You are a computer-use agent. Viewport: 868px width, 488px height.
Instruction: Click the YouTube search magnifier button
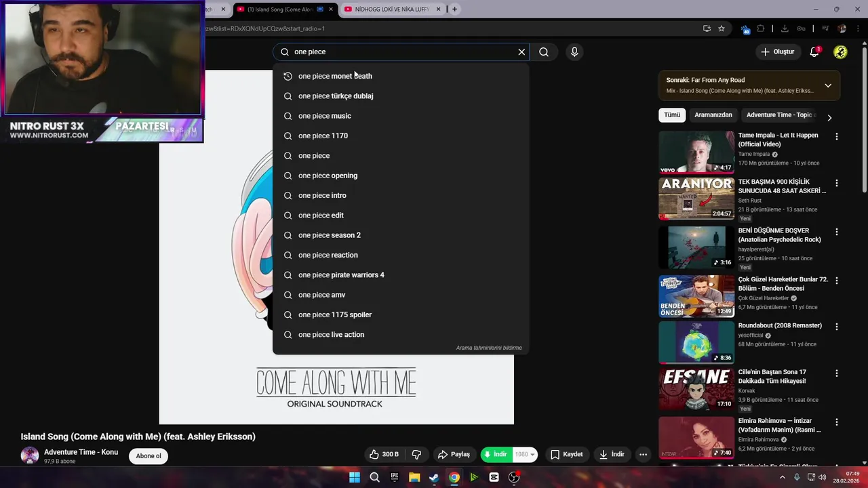click(544, 52)
